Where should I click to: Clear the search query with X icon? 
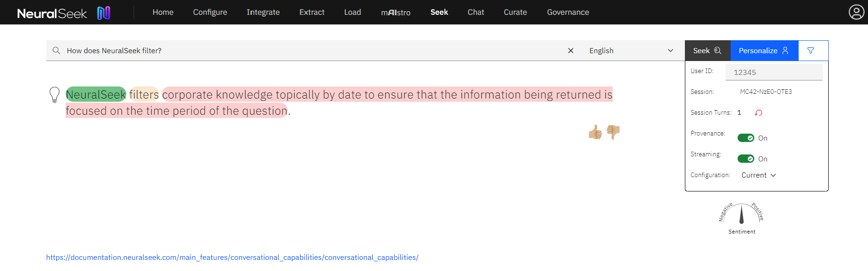[571, 51]
